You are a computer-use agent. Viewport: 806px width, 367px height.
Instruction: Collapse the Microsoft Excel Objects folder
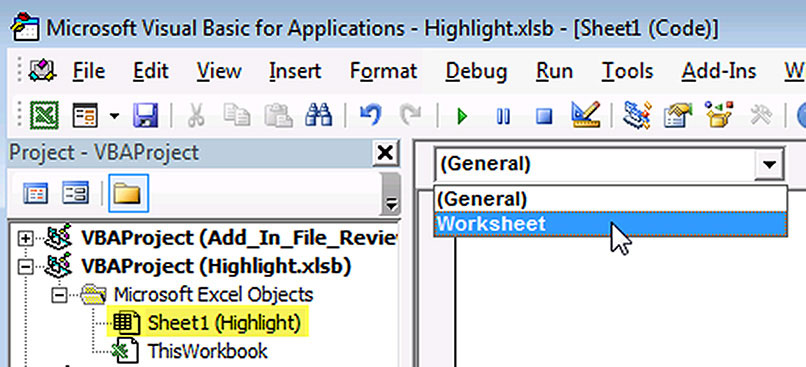pyautogui.click(x=59, y=295)
